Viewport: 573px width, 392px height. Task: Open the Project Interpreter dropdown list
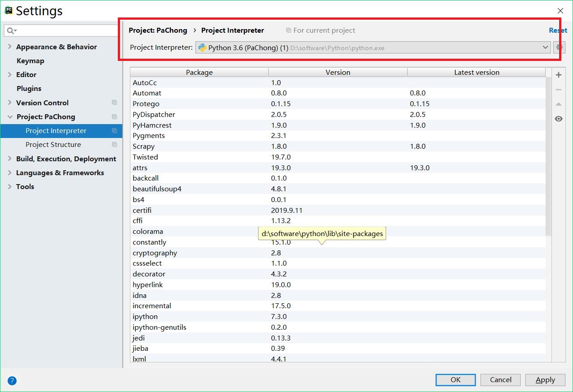click(x=545, y=47)
